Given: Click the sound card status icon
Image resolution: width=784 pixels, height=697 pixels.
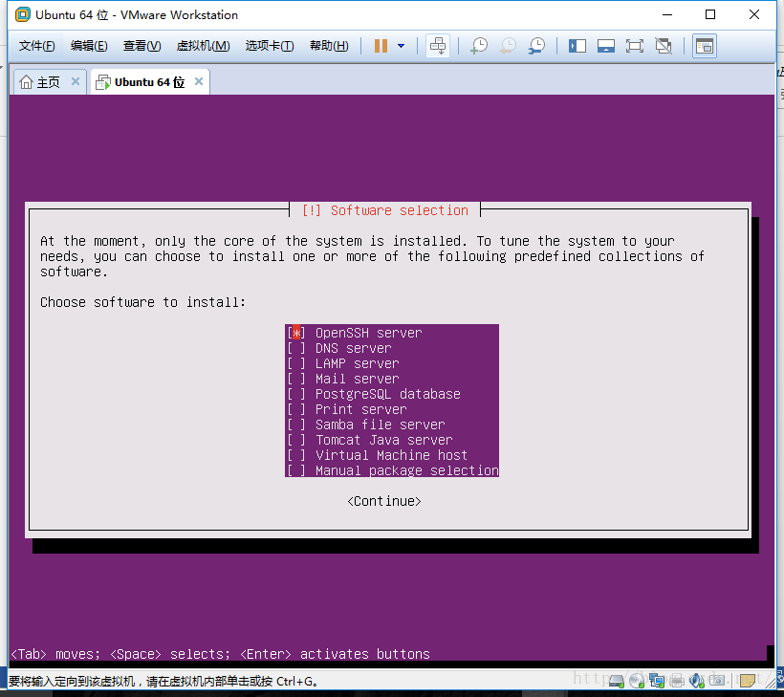Looking at the screenshot, I should (x=696, y=681).
